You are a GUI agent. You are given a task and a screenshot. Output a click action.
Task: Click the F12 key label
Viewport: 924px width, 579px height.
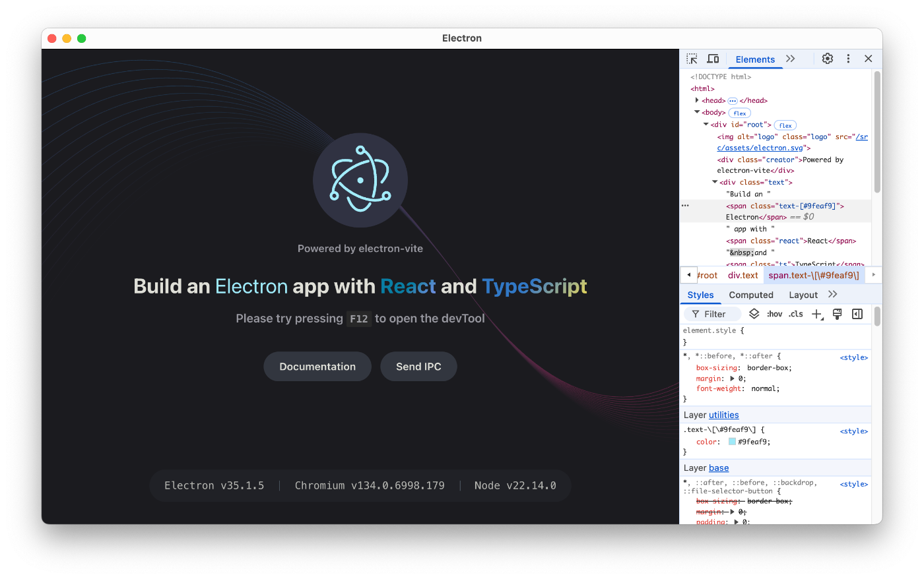pos(359,319)
